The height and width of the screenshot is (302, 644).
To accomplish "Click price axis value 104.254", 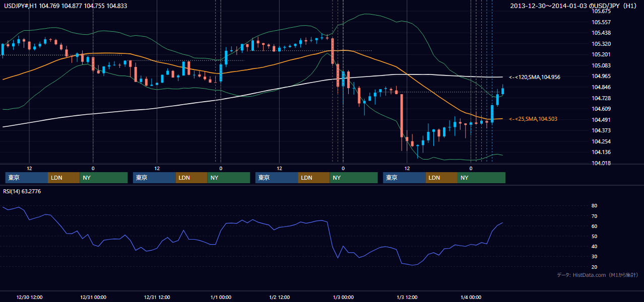I will click(601, 141).
